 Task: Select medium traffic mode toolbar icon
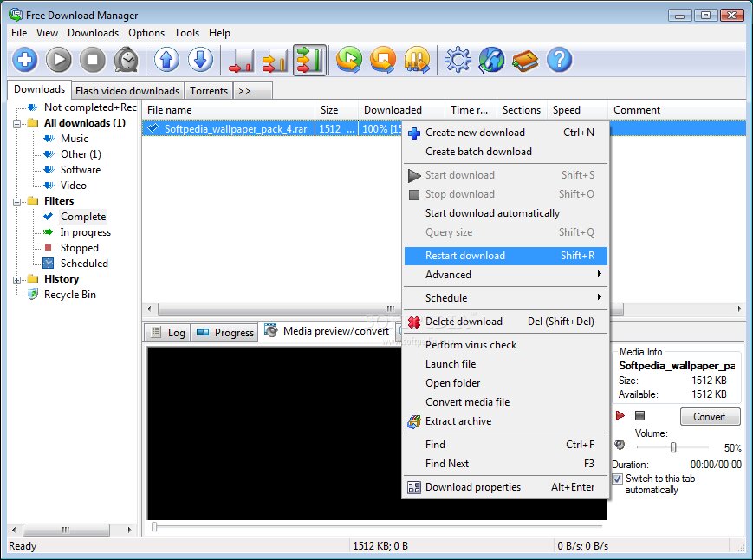[x=276, y=60]
